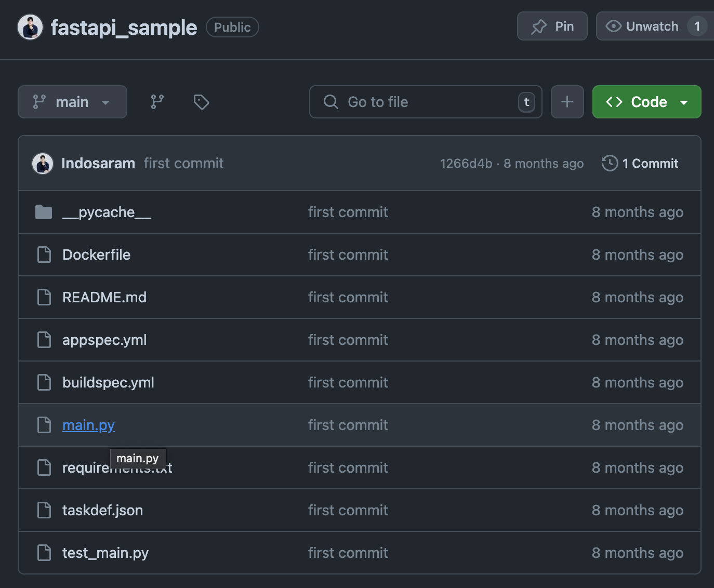Image resolution: width=714 pixels, height=588 pixels.
Task: Focus the Go to file search field
Action: (x=426, y=102)
